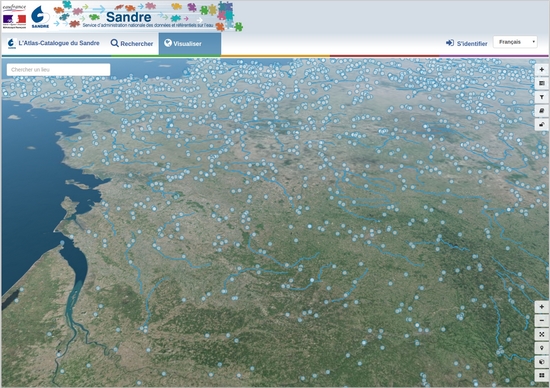This screenshot has width=550, height=388.
Task: Click the eaufrance logo in header
Action: pyautogui.click(x=14, y=16)
